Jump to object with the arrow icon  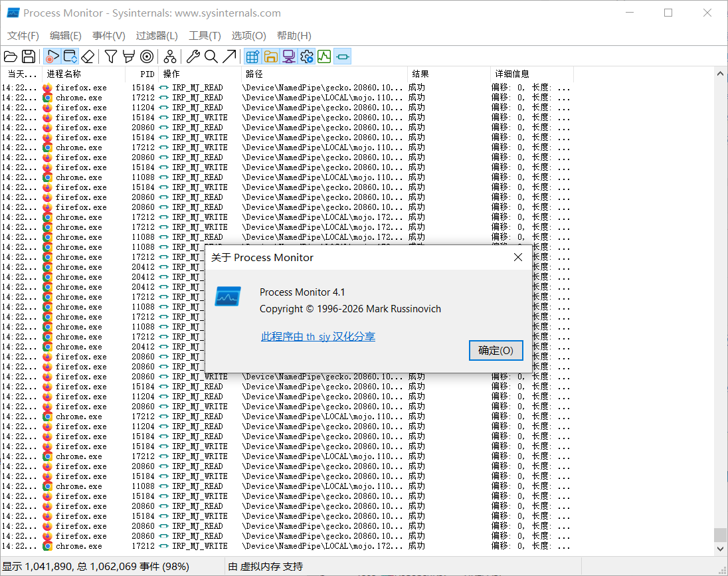[x=229, y=56]
